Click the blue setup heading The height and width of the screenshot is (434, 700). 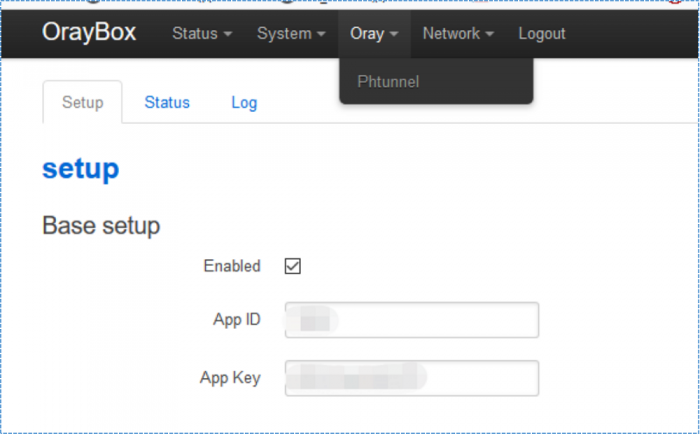[x=80, y=169]
